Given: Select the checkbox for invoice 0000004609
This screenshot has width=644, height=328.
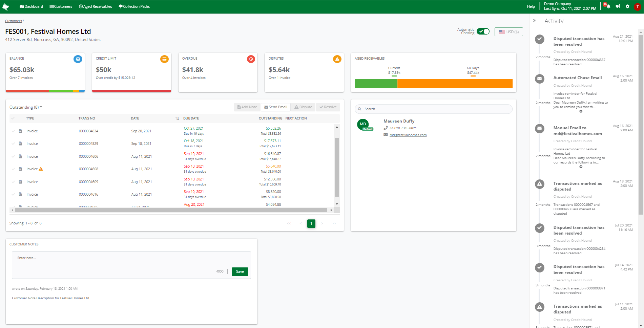Looking at the screenshot, I should tap(13, 182).
